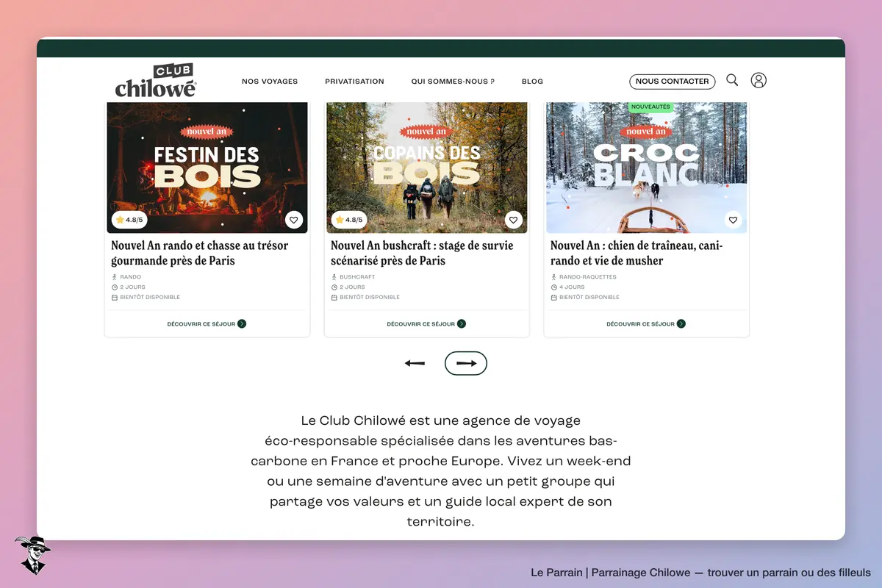Click the Club Chilowé logo

156,80
